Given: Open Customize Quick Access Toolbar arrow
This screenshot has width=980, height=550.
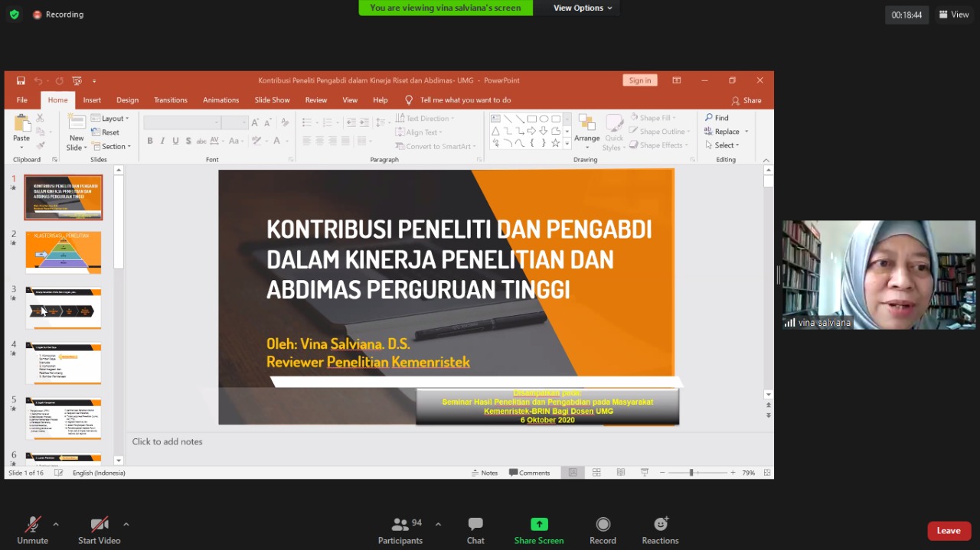Looking at the screenshot, I should [94, 80].
